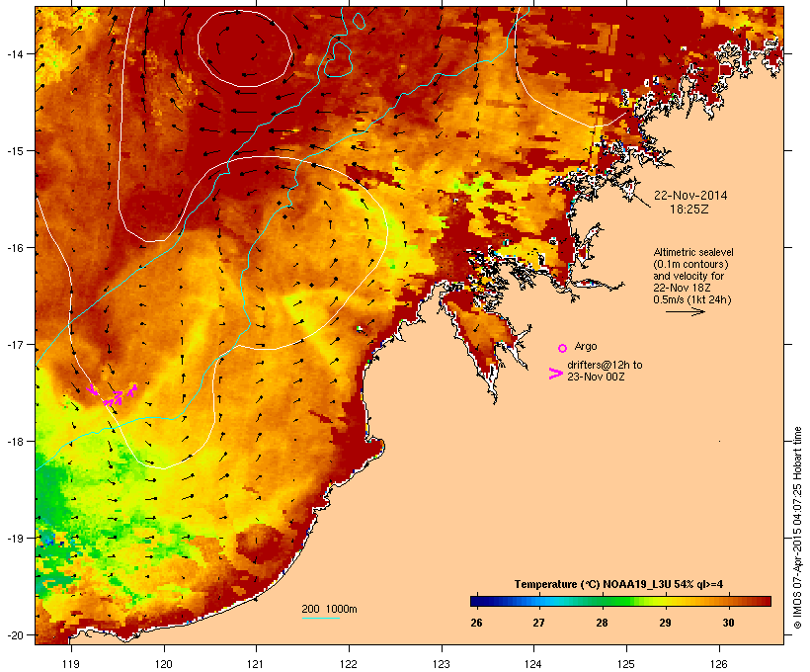Click the latitude label -16
Screen dimensions: 810x672
(x=14, y=248)
